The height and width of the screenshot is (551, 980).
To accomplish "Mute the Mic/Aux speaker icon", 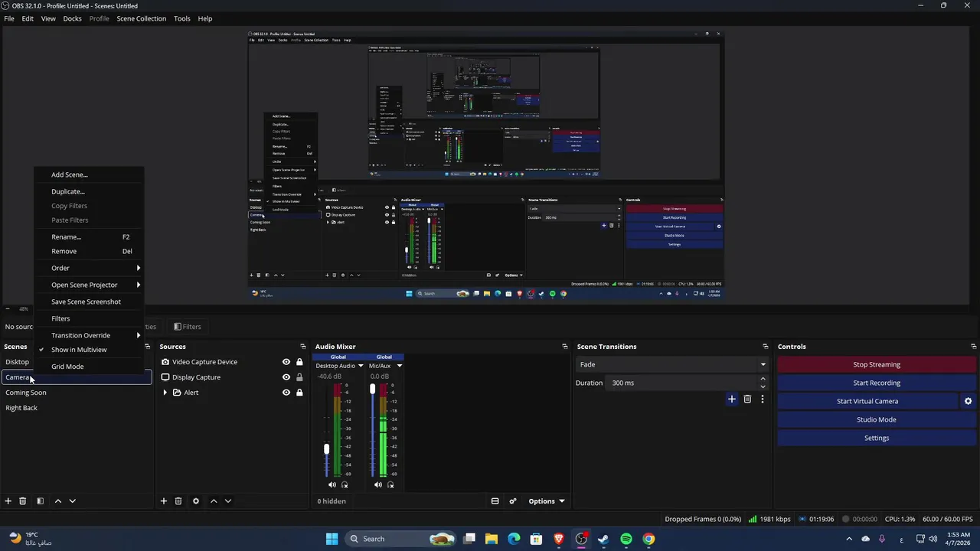I will click(378, 484).
